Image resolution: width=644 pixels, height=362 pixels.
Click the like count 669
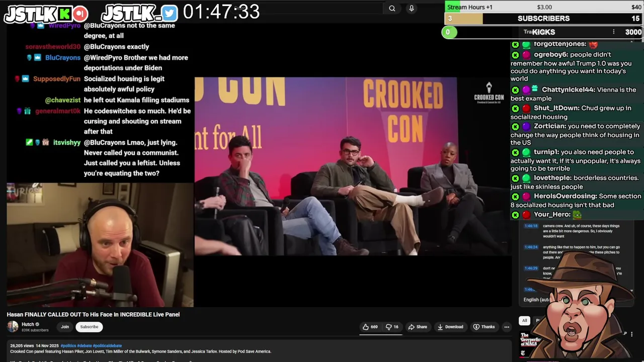tap(374, 327)
